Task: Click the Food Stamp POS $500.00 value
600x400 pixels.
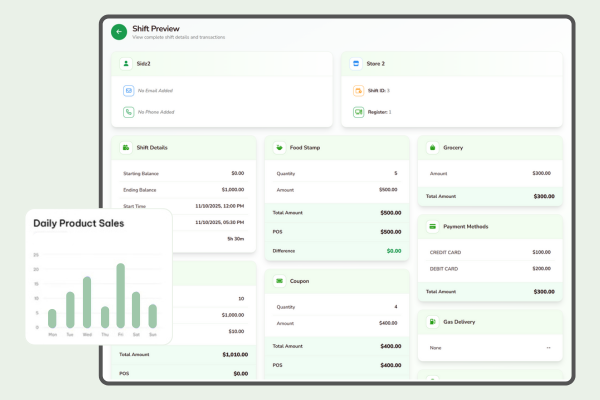Action: (391, 232)
